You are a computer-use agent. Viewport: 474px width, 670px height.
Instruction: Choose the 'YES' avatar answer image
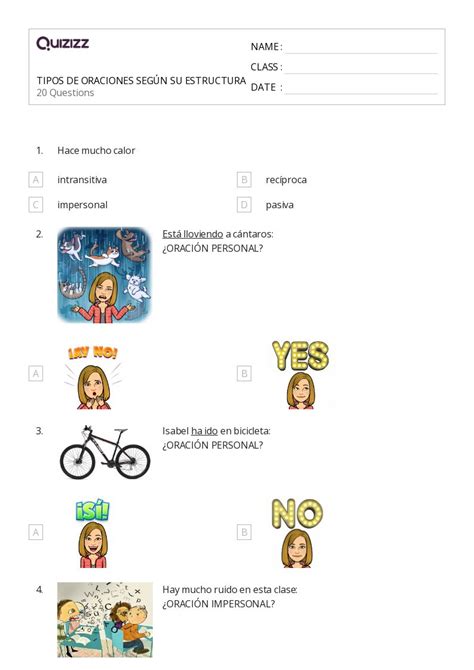301,374
